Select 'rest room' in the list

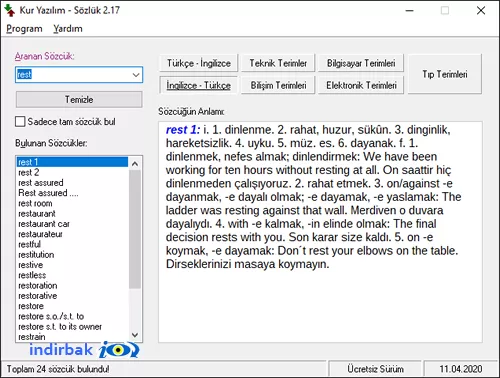point(72,203)
